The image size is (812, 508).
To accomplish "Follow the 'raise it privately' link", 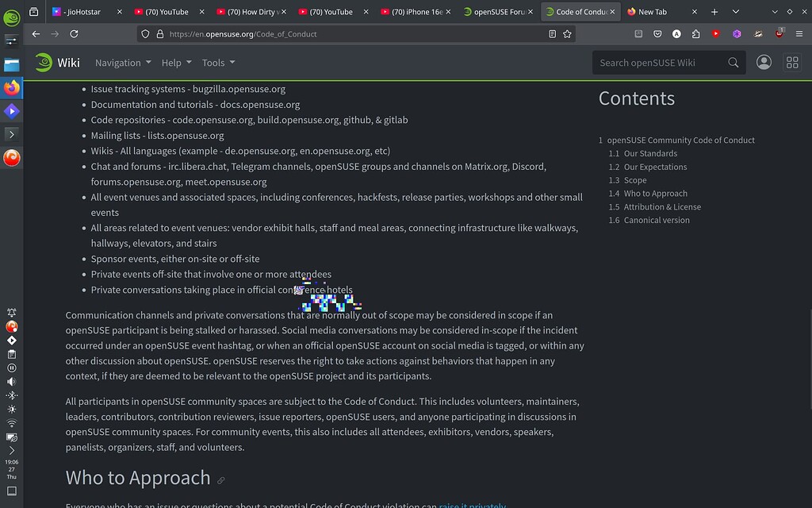I will click(x=473, y=505).
